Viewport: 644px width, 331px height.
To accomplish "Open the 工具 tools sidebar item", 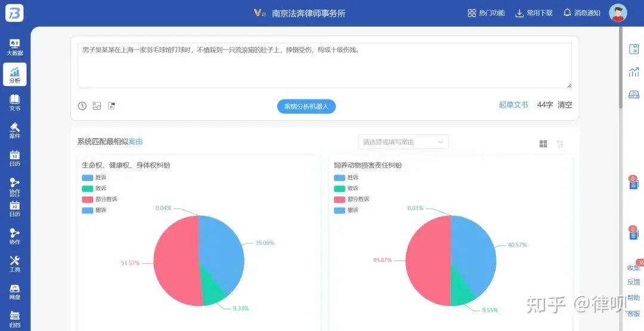I will [14, 264].
